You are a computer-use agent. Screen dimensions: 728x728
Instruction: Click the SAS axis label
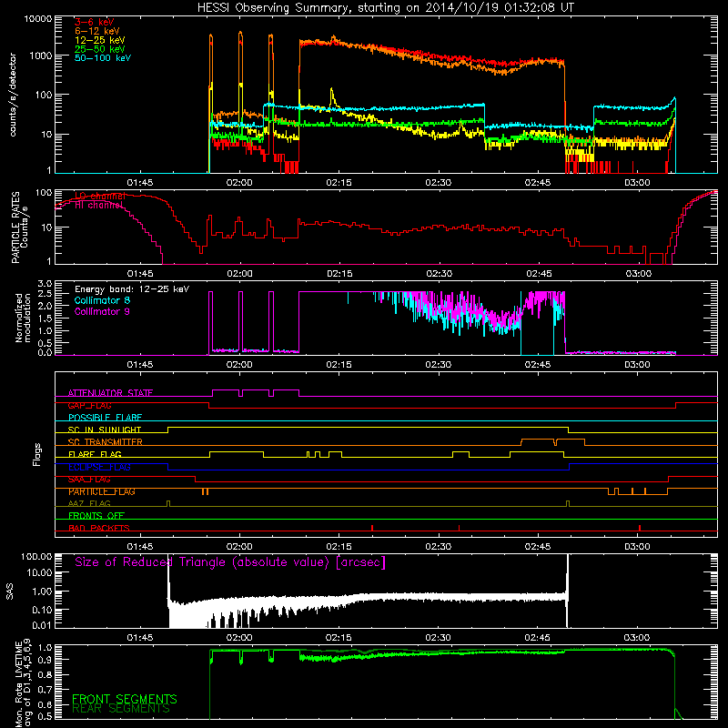pyautogui.click(x=9, y=591)
